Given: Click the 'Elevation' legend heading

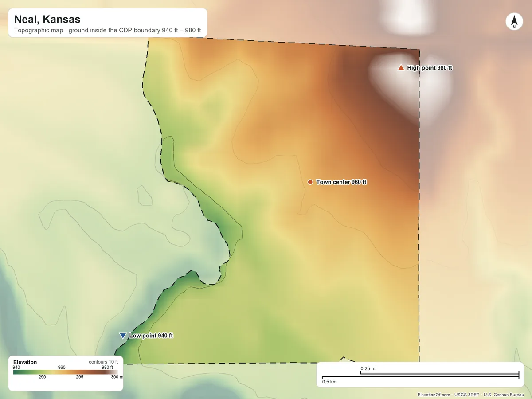Looking at the screenshot, I should click(x=25, y=362).
